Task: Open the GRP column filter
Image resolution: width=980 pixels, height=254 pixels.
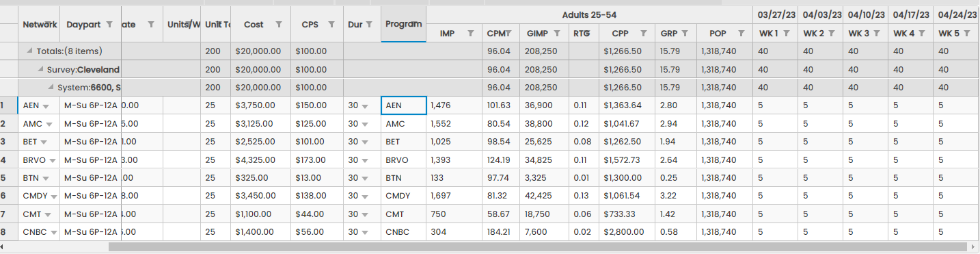Action: [x=685, y=34]
